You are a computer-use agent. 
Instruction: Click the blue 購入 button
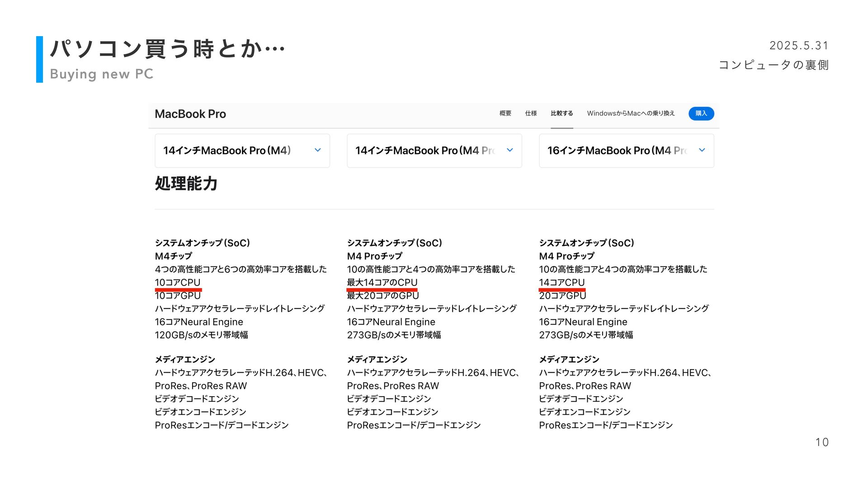coord(701,113)
